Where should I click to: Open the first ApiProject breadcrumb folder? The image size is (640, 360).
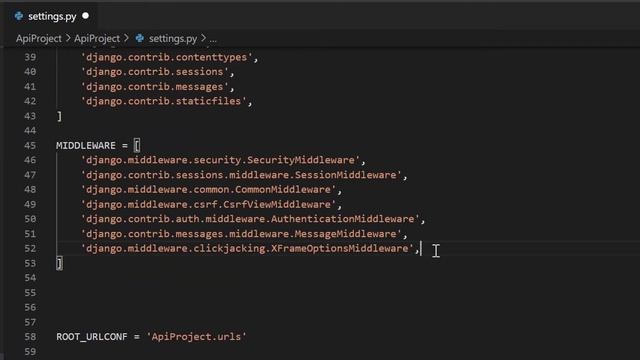coord(38,38)
